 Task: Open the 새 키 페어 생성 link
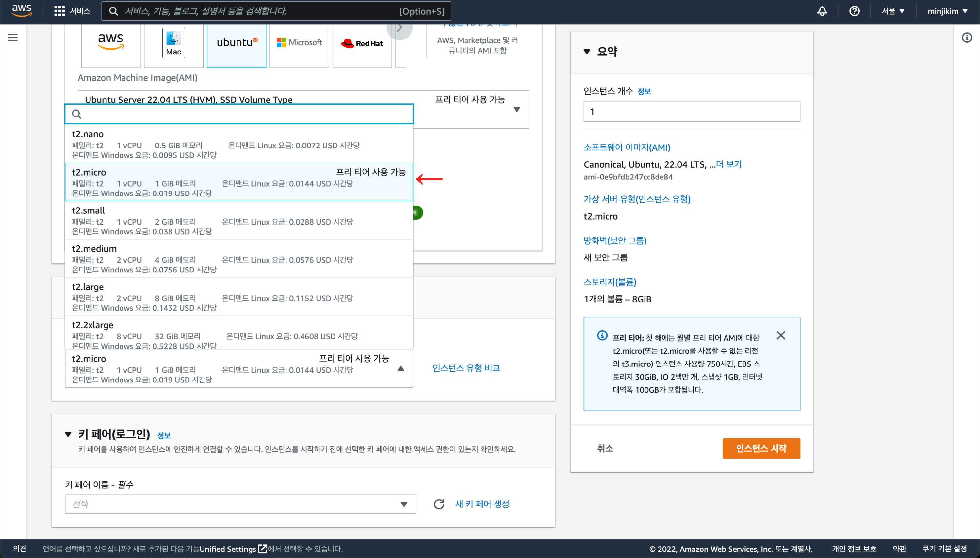click(x=482, y=504)
